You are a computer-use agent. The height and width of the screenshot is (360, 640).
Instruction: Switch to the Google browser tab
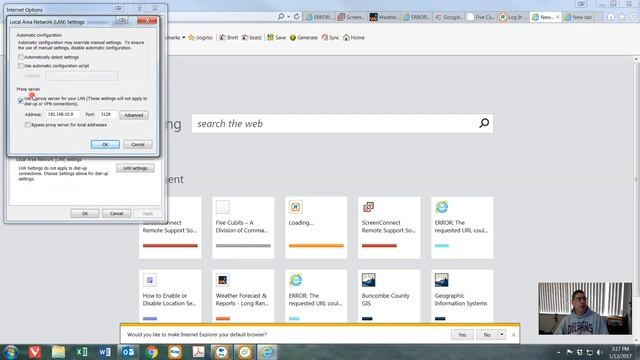(449, 17)
